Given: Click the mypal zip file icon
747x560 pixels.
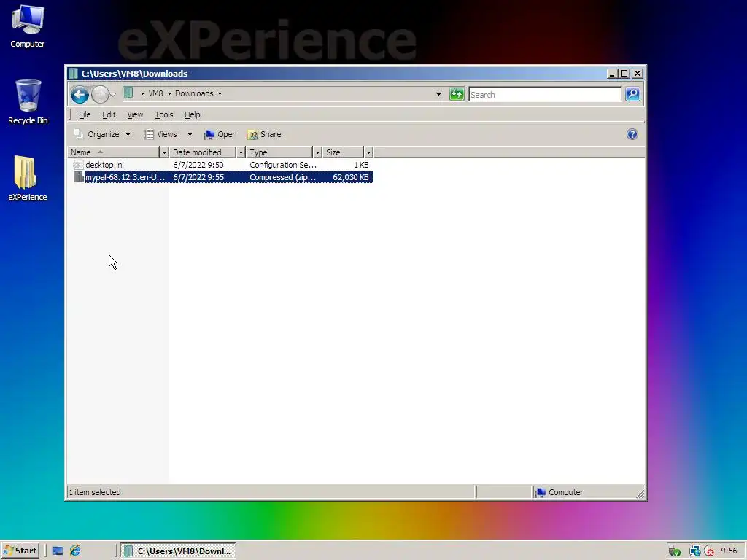Looking at the screenshot, I should click(78, 177).
